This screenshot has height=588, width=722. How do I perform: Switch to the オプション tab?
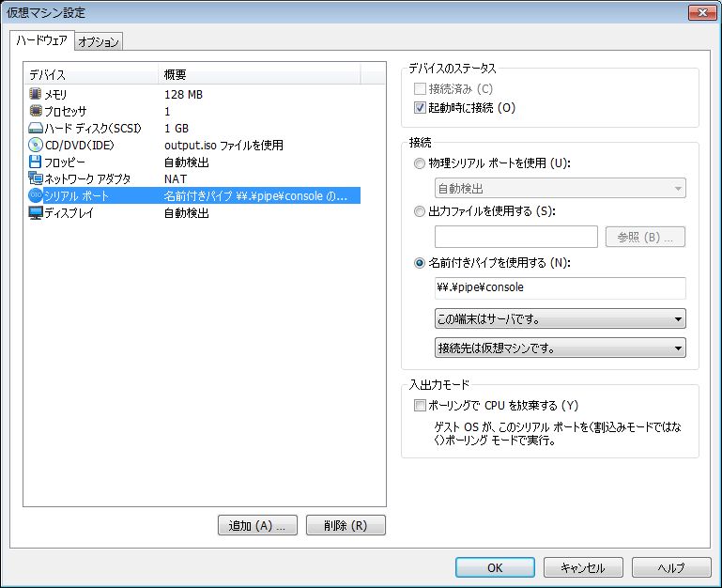click(x=99, y=42)
